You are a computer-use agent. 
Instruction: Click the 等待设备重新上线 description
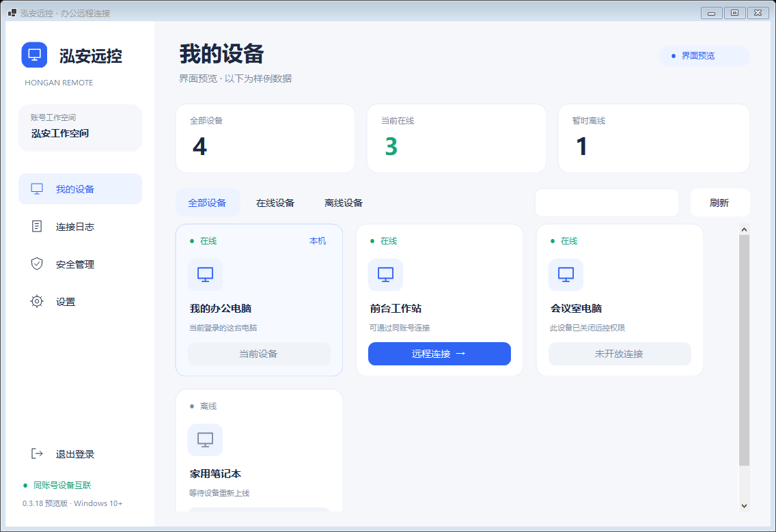click(x=219, y=493)
